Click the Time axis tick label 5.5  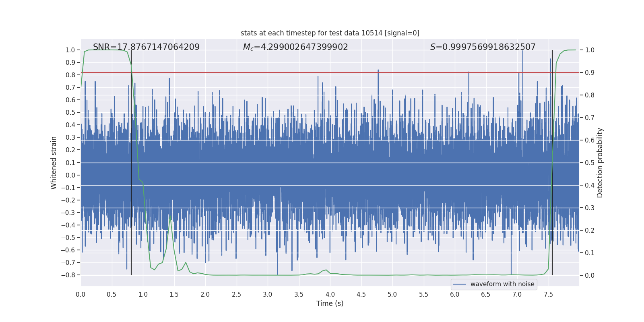coord(424,294)
